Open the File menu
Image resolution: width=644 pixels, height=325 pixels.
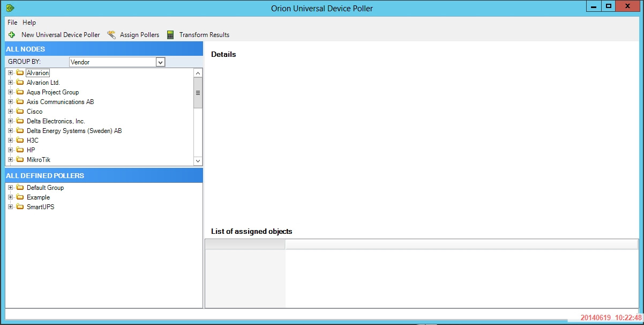point(12,23)
